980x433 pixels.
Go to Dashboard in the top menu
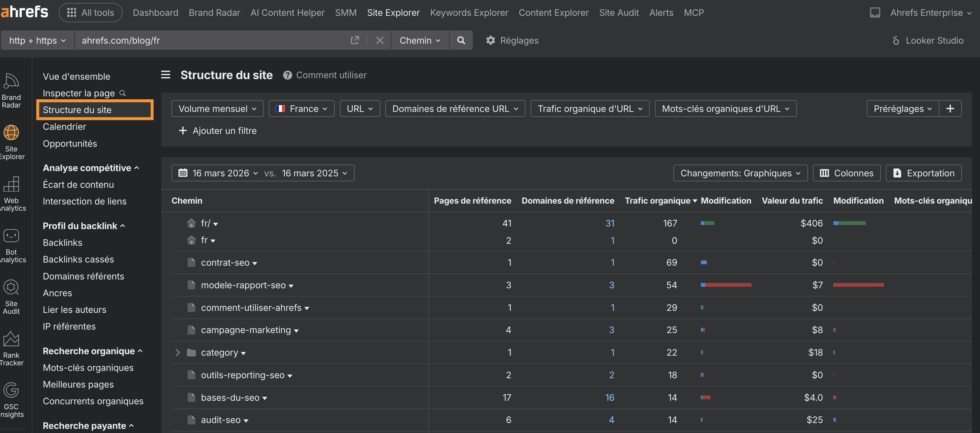155,12
